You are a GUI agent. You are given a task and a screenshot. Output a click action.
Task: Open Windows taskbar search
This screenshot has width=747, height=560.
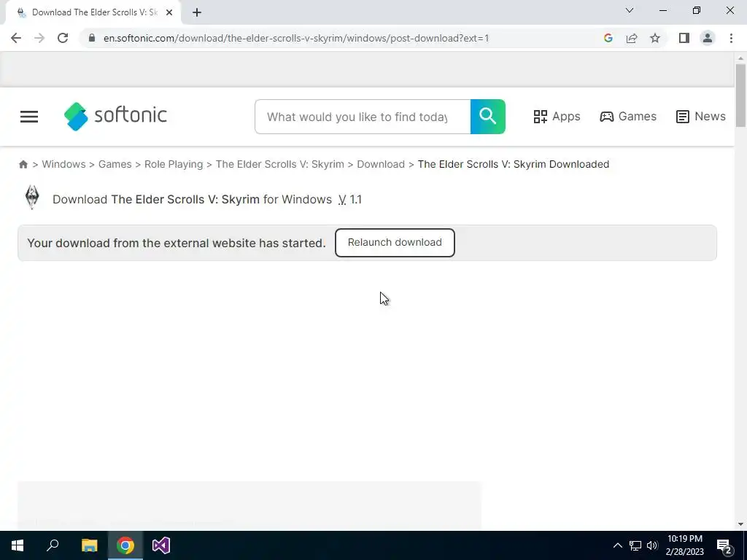click(x=53, y=545)
